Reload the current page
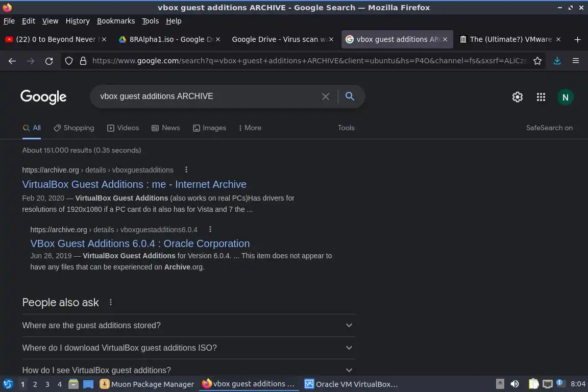 49,61
